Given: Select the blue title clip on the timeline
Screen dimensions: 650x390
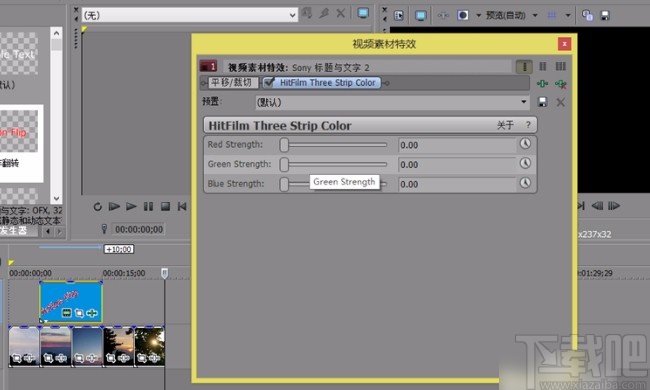Looking at the screenshot, I should click(71, 302).
